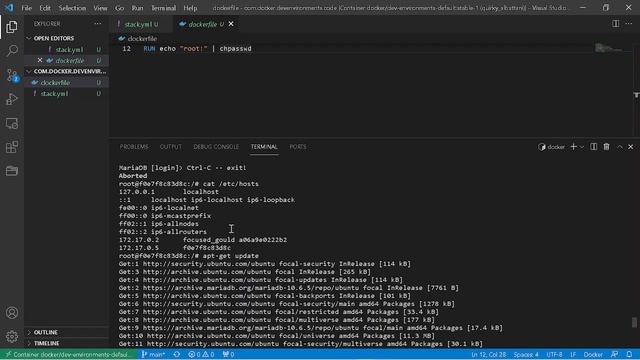Open editor more actions menu

coord(629,24)
